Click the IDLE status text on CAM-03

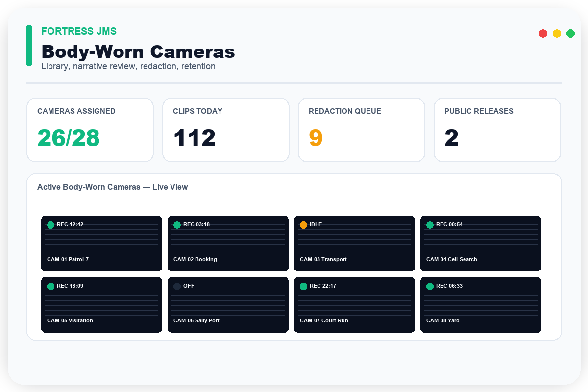pos(316,225)
